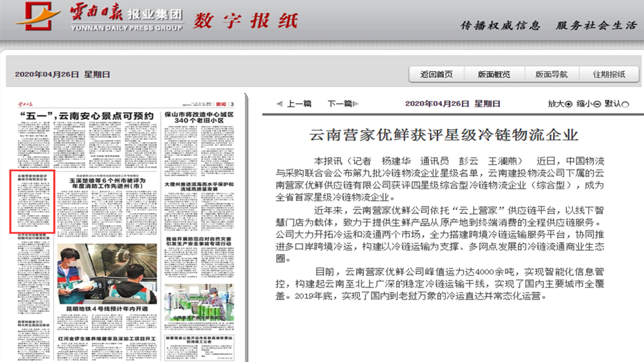
Task: Click the date 2020年04月26日 above the article
Action: pyautogui.click(x=437, y=104)
